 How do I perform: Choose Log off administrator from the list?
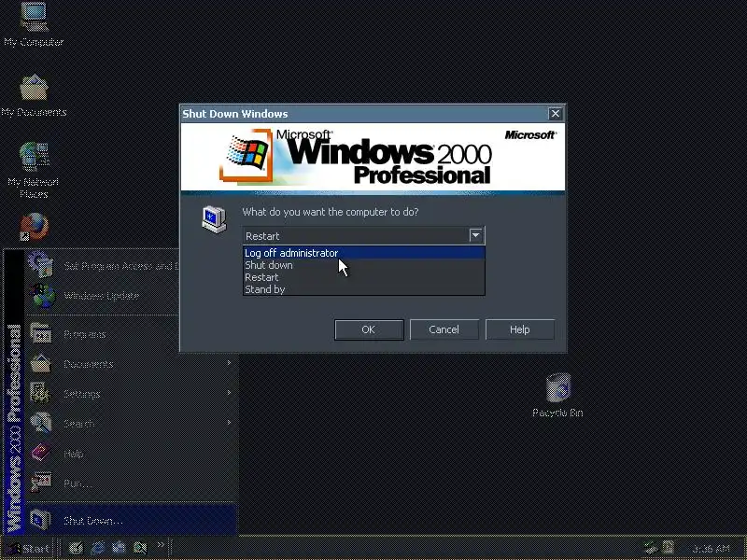pyautogui.click(x=364, y=253)
